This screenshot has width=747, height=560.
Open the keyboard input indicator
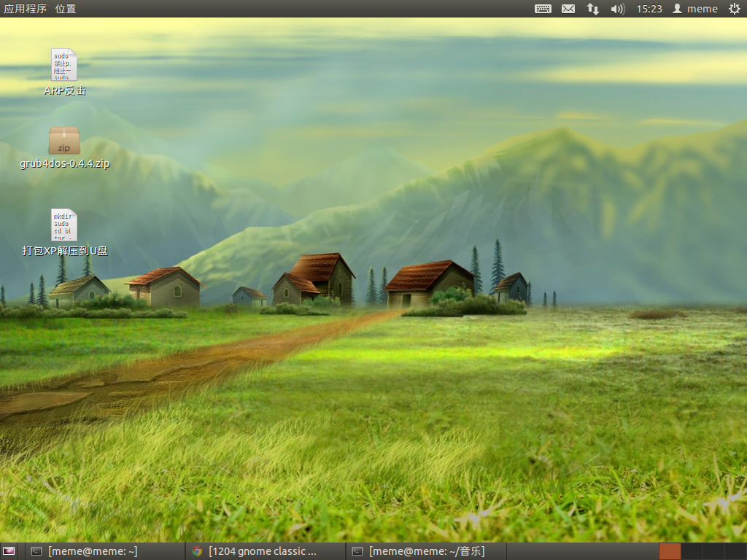pos(543,9)
